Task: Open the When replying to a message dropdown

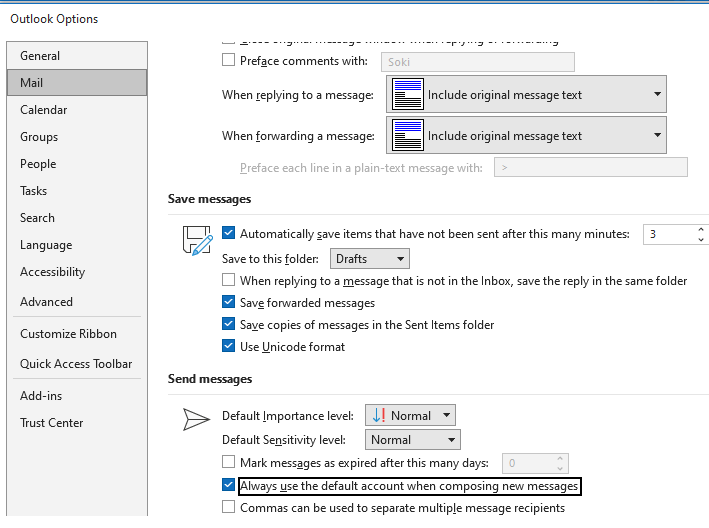Action: click(526, 94)
